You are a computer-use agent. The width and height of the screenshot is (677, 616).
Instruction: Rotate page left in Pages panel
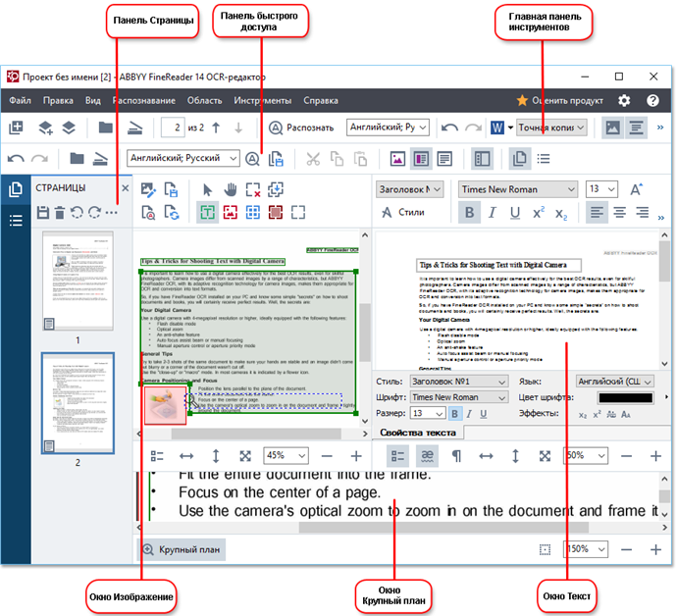point(77,213)
